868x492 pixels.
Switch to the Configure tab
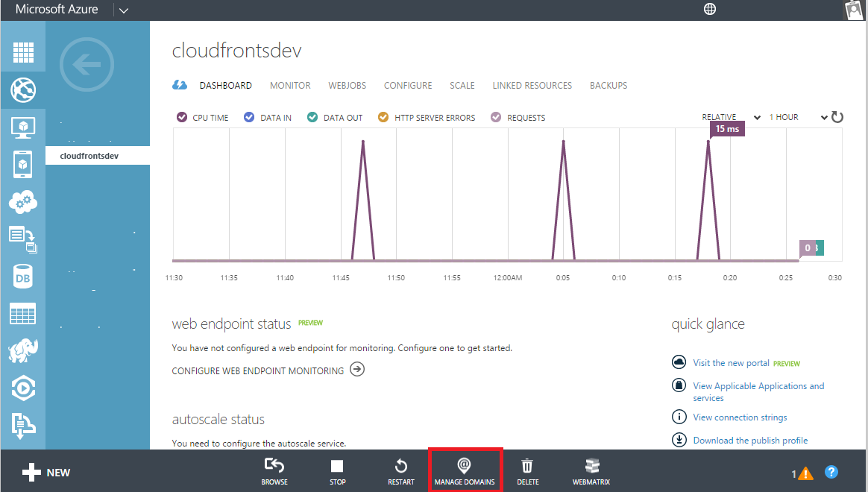coord(408,86)
